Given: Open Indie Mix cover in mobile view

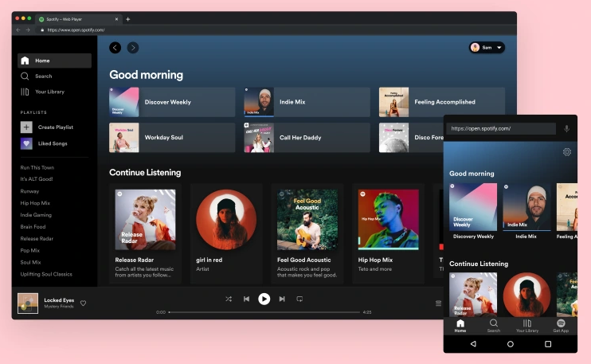Looking at the screenshot, I should [x=526, y=207].
